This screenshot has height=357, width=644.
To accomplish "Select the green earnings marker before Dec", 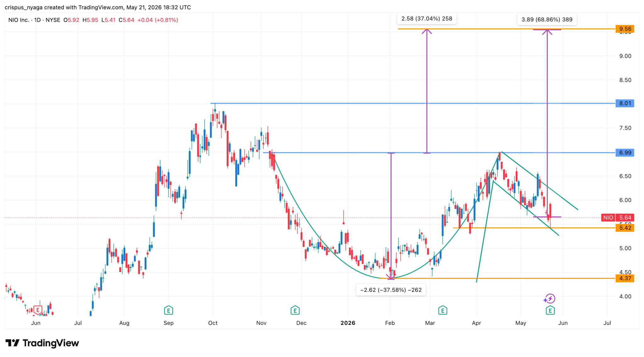I will pyautogui.click(x=295, y=310).
